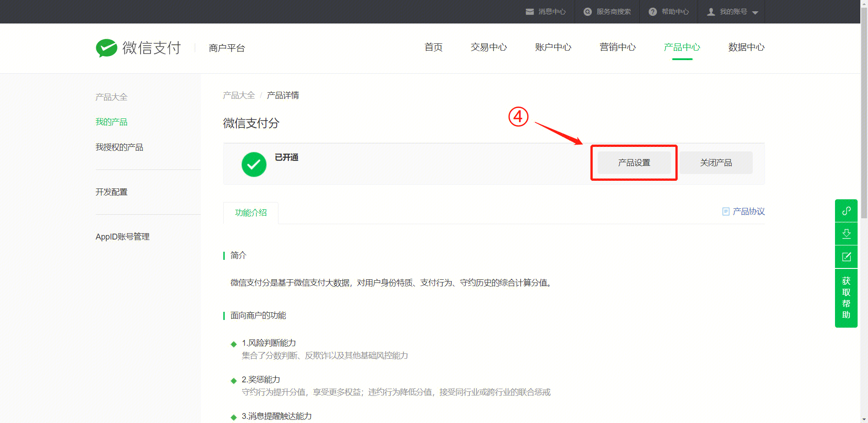Open 数据中心 menu
This screenshot has width=868, height=423.
pyautogui.click(x=746, y=47)
